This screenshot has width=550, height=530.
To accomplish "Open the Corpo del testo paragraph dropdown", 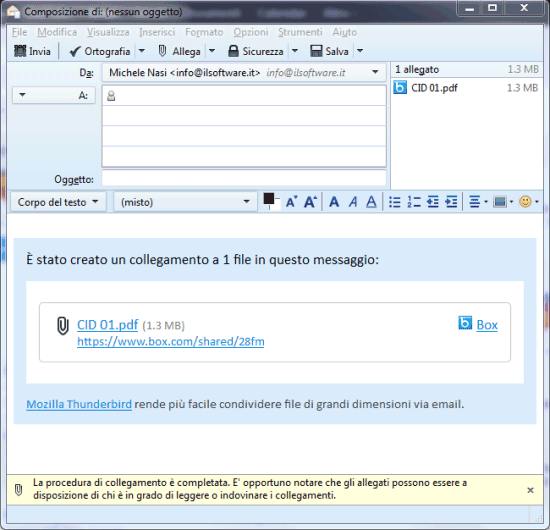I will point(58,202).
